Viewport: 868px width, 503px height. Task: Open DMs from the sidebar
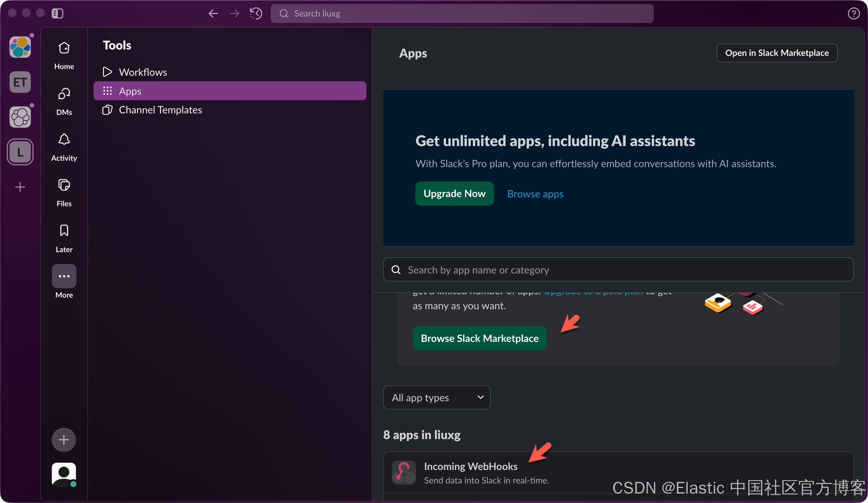click(x=64, y=101)
